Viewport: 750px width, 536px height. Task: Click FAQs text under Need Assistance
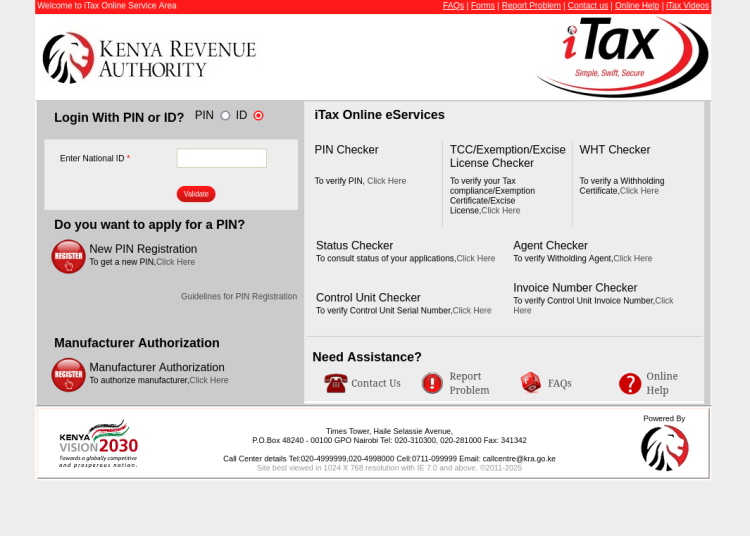560,383
